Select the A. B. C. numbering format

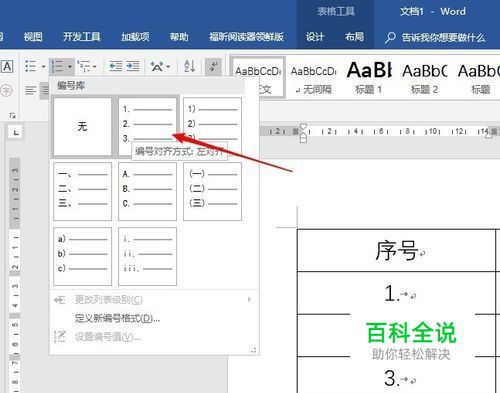(x=147, y=191)
